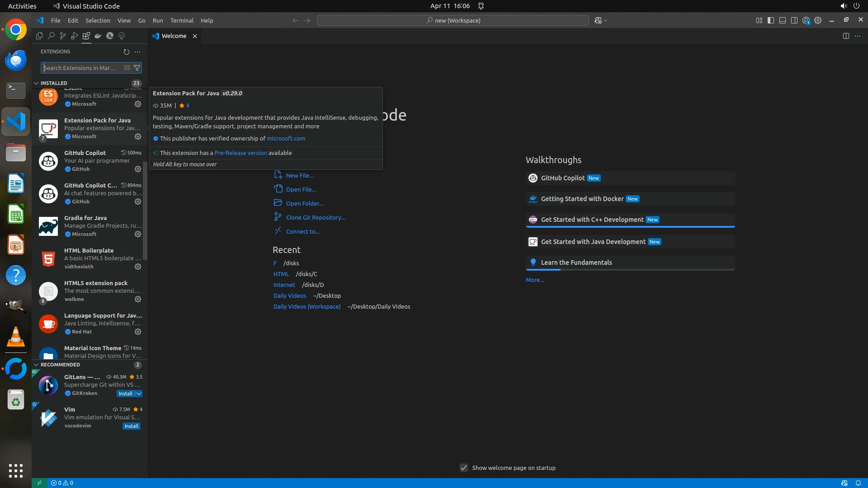The image size is (868, 488).
Task: Open the Accounts icon in title bar
Action: click(x=806, y=20)
